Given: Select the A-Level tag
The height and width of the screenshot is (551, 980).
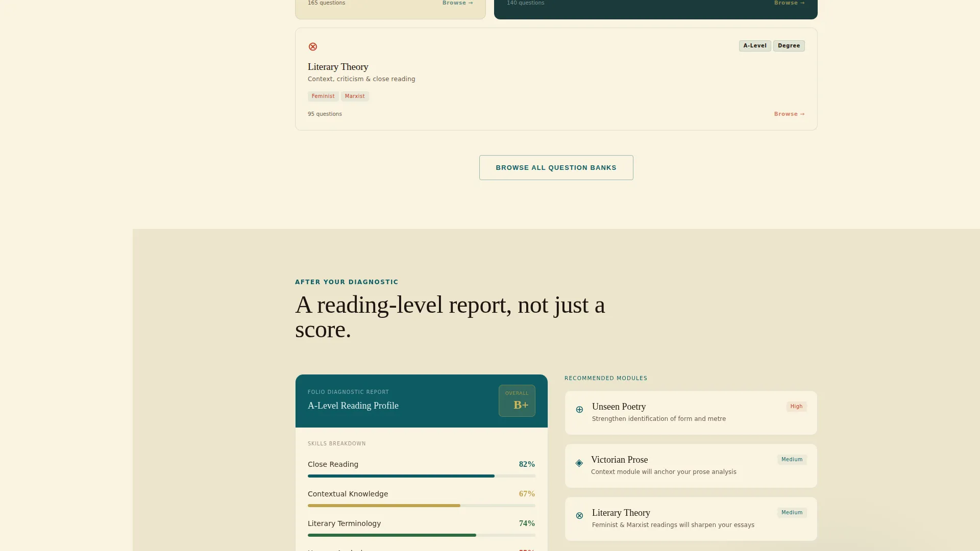Looking at the screenshot, I should pos(755,46).
